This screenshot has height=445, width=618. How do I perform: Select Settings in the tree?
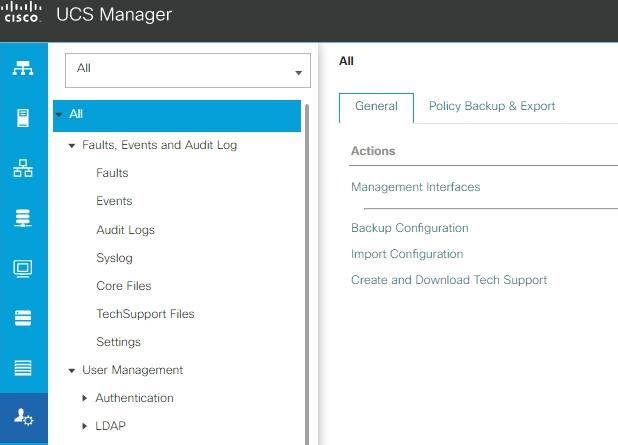tap(118, 342)
